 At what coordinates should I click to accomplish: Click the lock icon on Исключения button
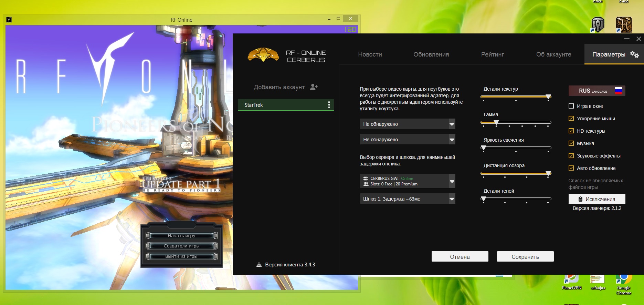pos(580,199)
